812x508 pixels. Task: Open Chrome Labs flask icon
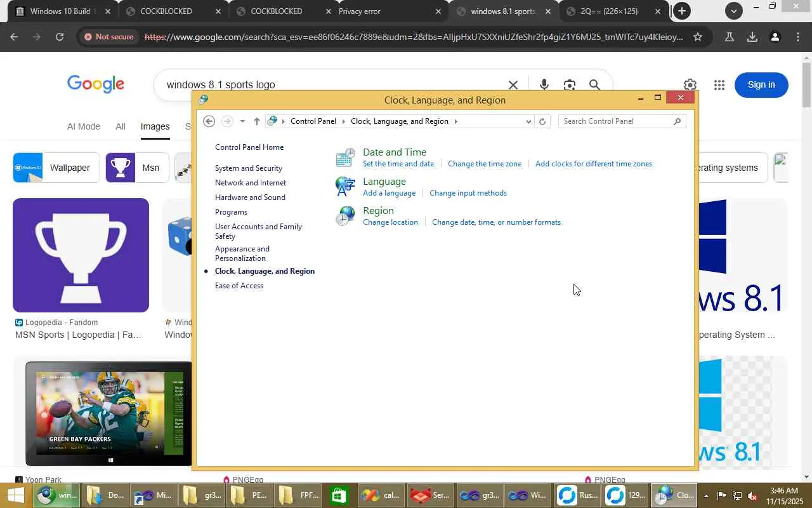730,37
